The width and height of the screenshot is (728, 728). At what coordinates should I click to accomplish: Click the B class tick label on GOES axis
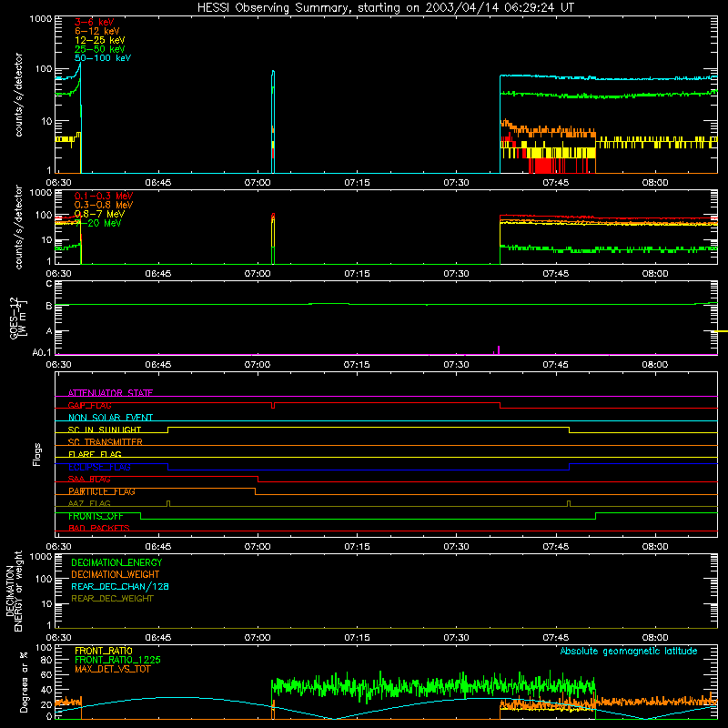pyautogui.click(x=49, y=306)
